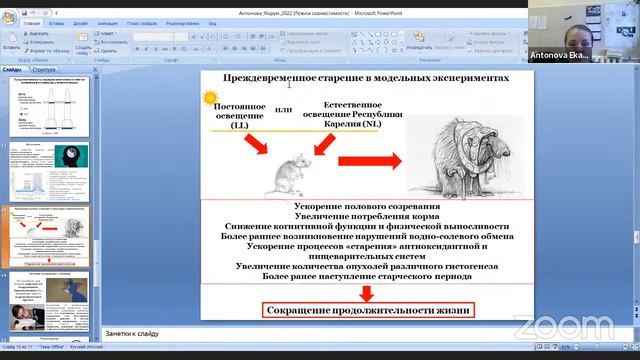The image size is (640, 360).
Task: Zoom out with minus on zoom slider
Action: (x=576, y=347)
